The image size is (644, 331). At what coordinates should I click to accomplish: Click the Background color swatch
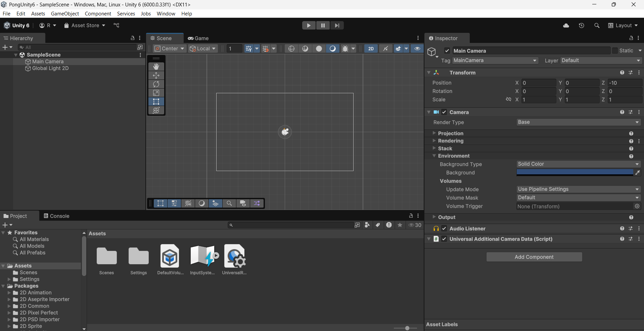574,172
